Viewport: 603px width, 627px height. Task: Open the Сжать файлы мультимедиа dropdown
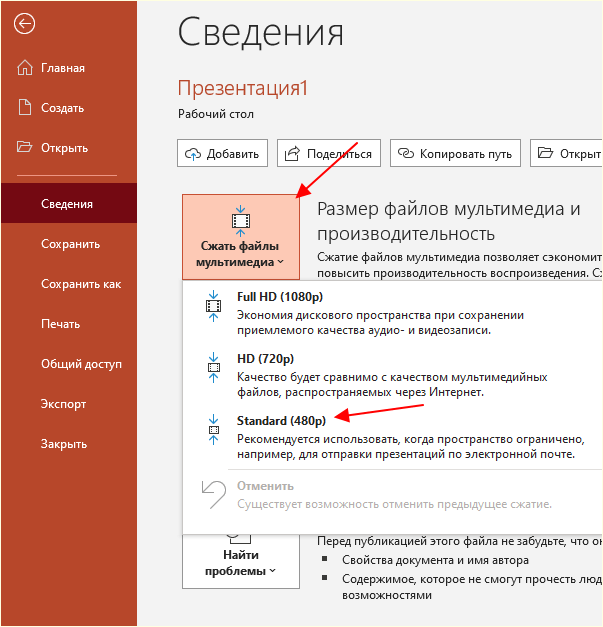point(241,237)
